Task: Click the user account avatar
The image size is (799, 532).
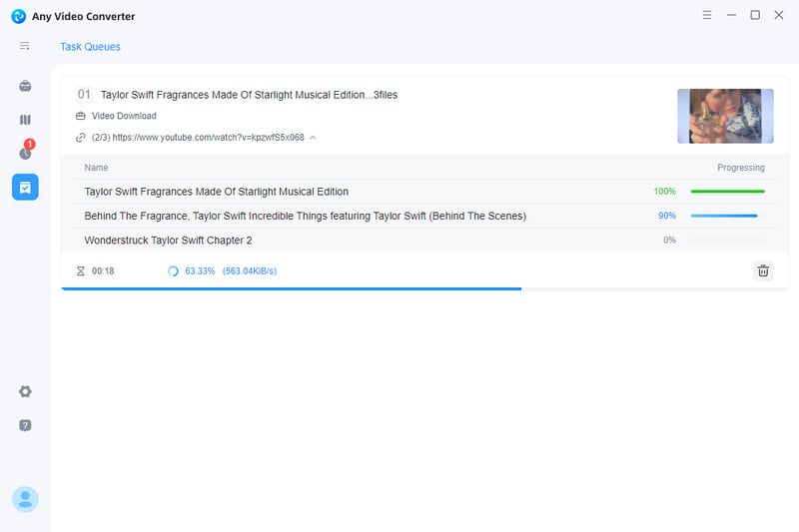Action: pos(25,499)
